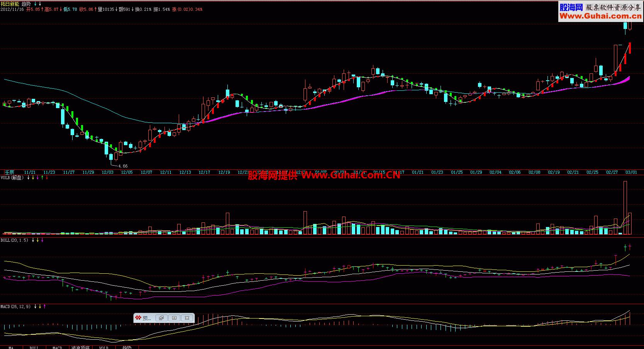Switch to the BOLL indicator tab
Viewport: 644px width, 349px height.
34,347
